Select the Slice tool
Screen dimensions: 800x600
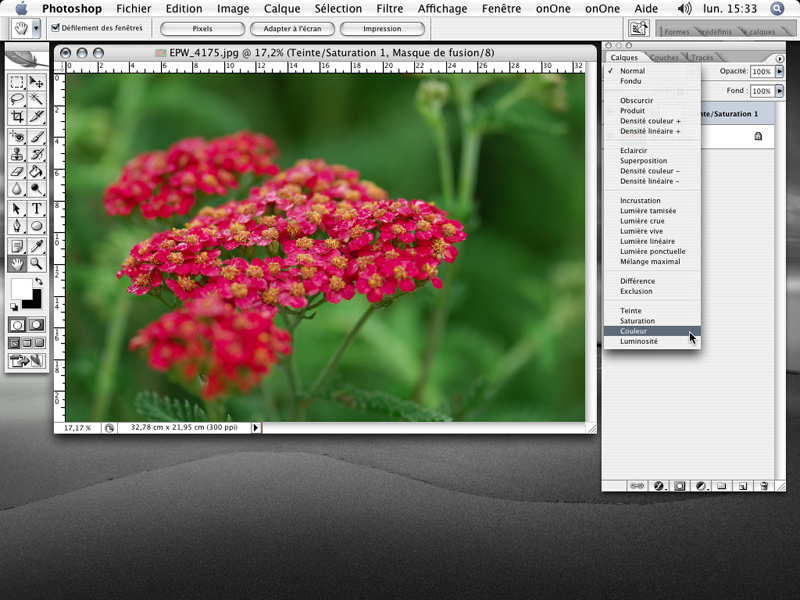[36, 117]
